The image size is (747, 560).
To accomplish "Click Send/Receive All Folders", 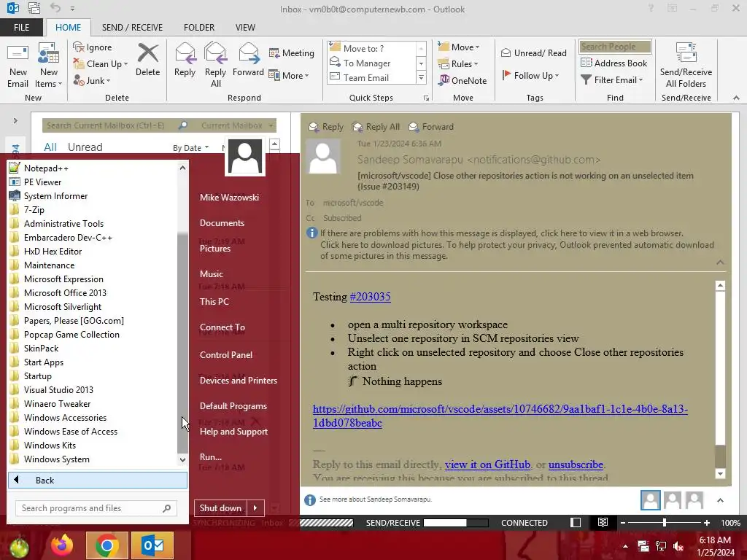I will click(x=686, y=66).
